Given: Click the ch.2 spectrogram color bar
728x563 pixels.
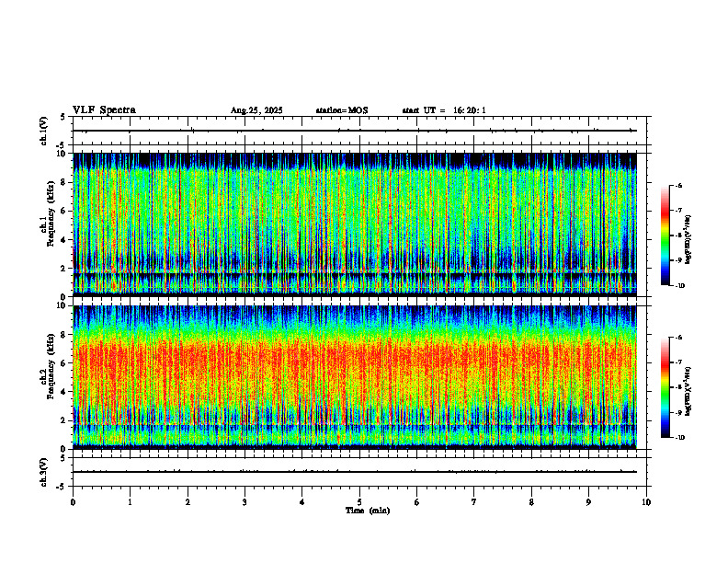Looking at the screenshot, I should 665,387.
